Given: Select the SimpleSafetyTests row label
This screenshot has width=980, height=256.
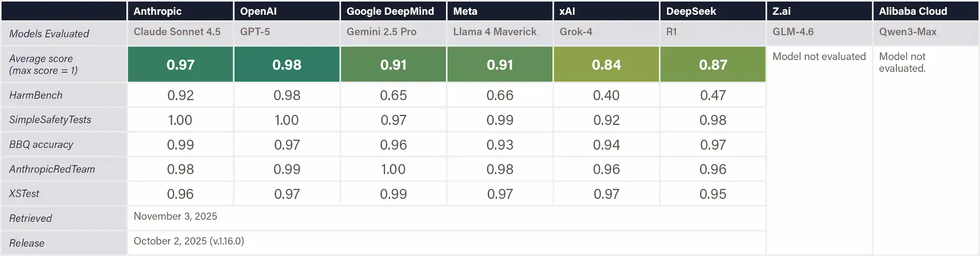Looking at the screenshot, I should 50,120.
